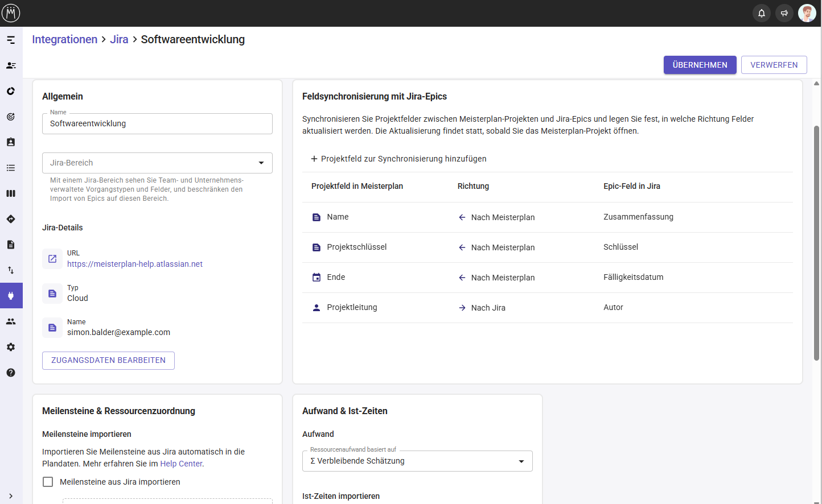Click the ÜBERNEHMEN button
Viewport: 822px width, 504px height.
tap(700, 65)
